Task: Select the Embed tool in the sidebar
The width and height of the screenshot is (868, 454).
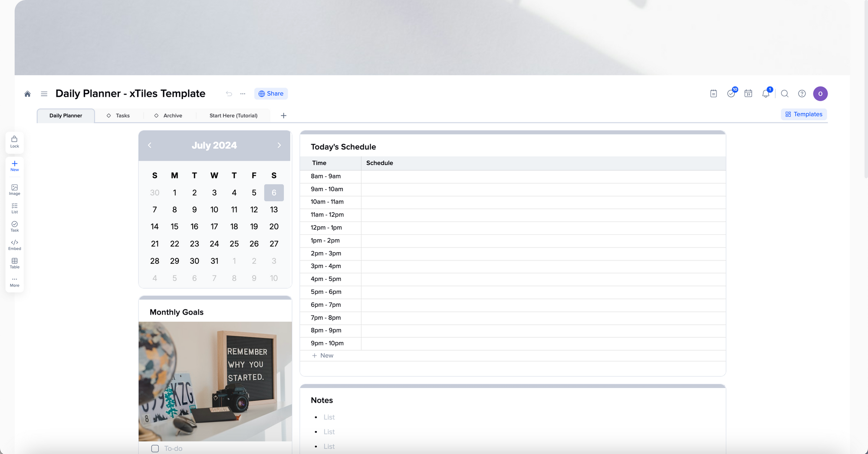Action: pos(14,245)
